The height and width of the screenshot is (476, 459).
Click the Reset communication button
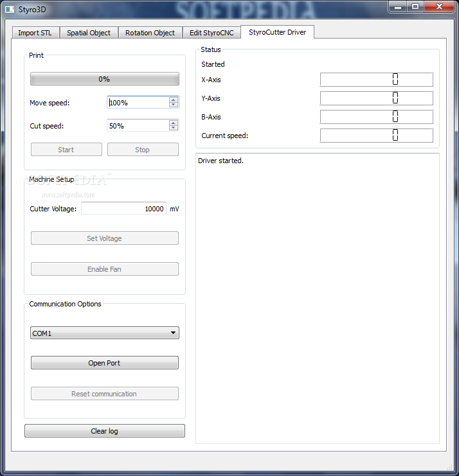click(x=105, y=393)
